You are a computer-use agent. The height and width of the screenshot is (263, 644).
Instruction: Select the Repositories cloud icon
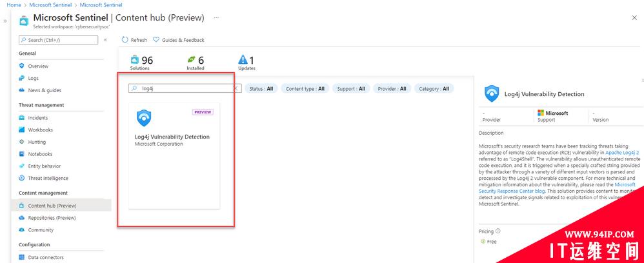click(x=22, y=218)
